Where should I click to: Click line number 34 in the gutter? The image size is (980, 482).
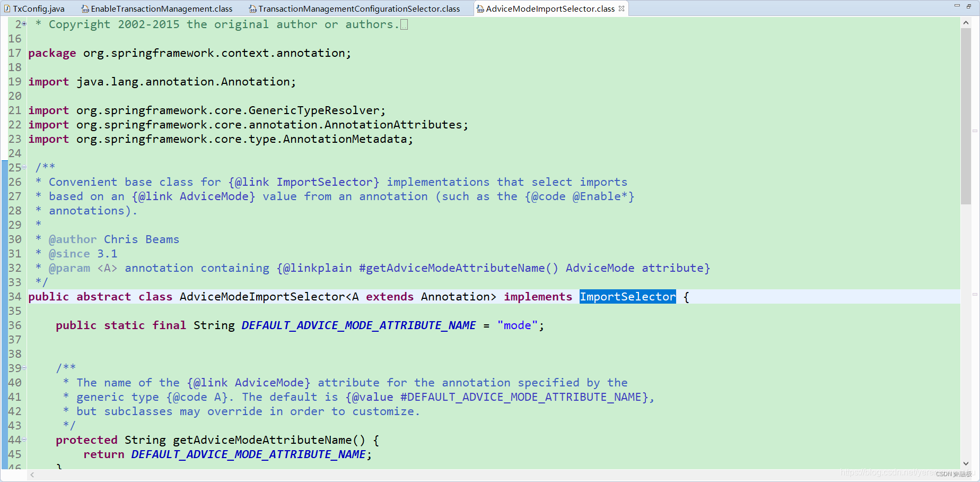pyautogui.click(x=15, y=297)
